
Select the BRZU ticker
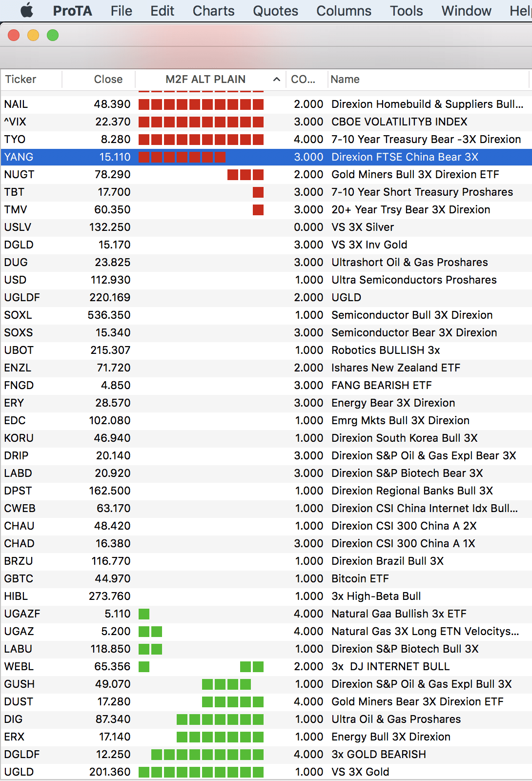click(19, 561)
